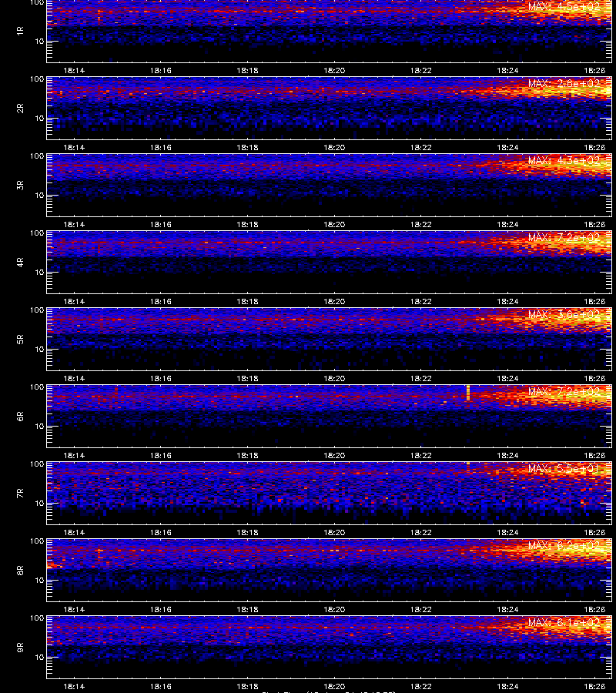The image size is (616, 693).
Task: Click the 18:20 time label under panel 7R
Action: click(x=334, y=532)
